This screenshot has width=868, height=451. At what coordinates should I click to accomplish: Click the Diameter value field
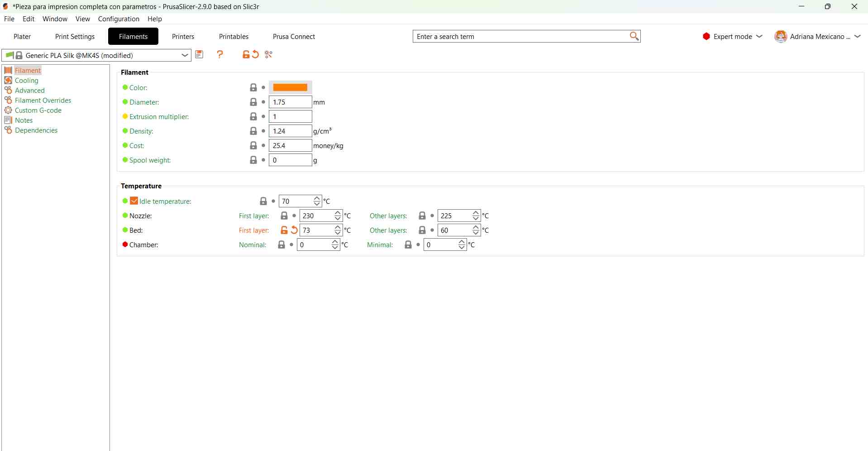(291, 102)
